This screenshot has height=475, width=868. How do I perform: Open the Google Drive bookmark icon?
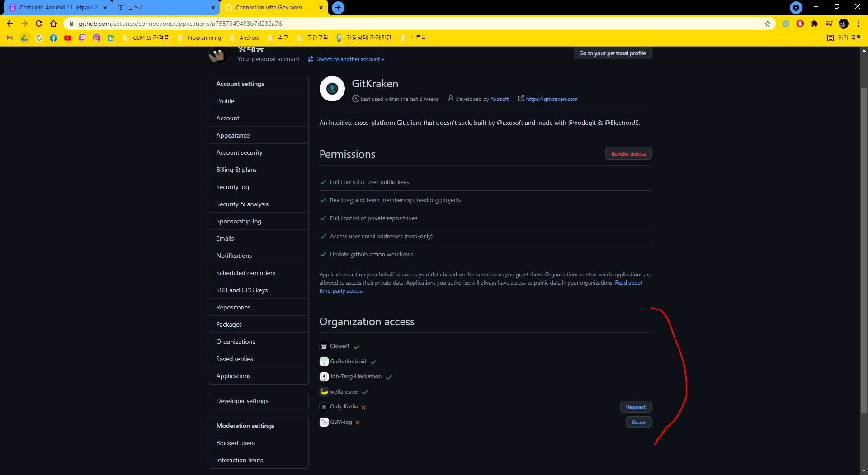pos(24,38)
